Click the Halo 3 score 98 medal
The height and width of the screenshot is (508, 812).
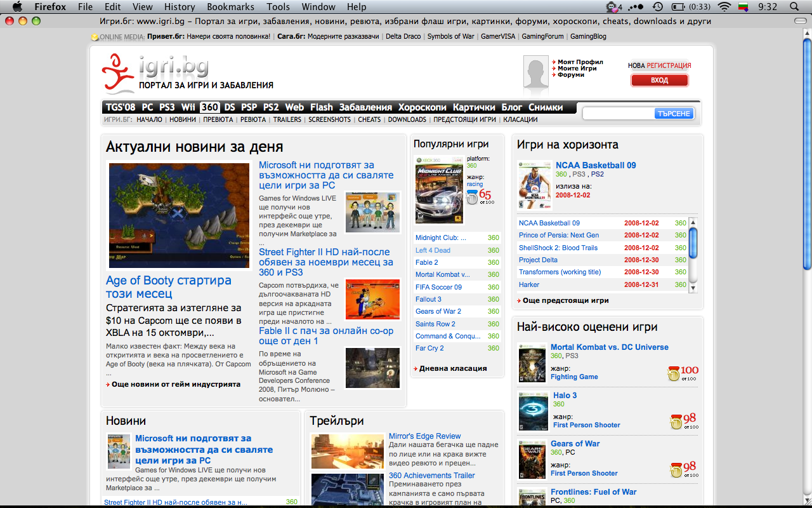pos(684,421)
